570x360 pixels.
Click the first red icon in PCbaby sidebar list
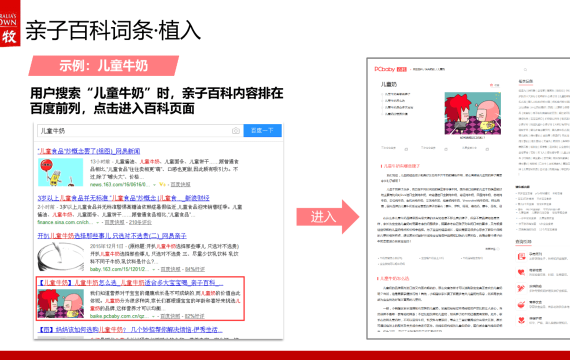pos(521,256)
